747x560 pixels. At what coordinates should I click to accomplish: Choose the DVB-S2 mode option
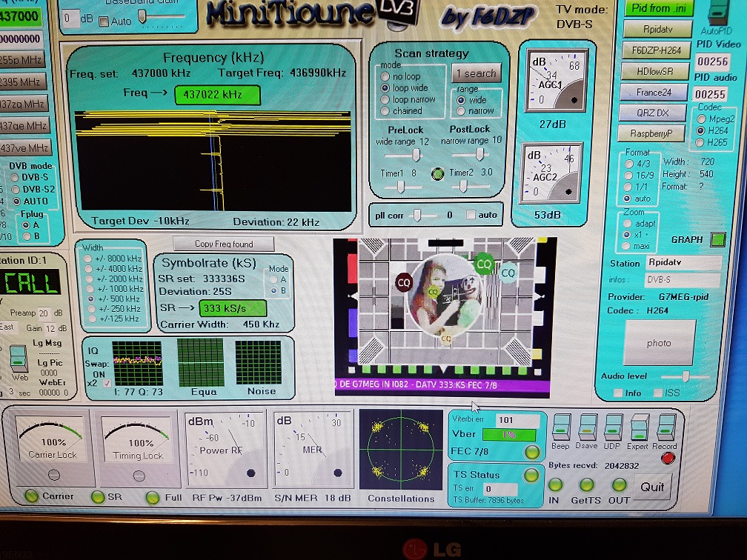[x=15, y=189]
